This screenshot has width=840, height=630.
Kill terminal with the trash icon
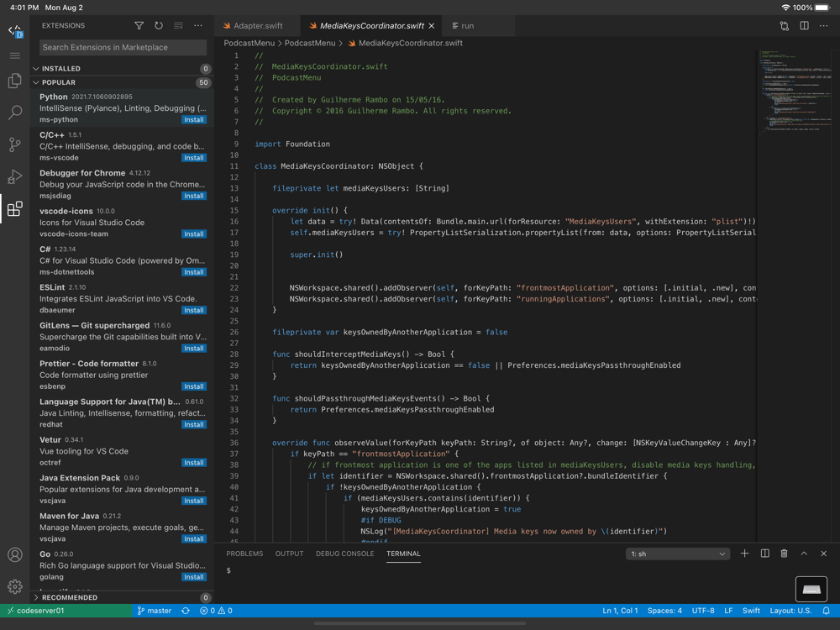tap(784, 554)
